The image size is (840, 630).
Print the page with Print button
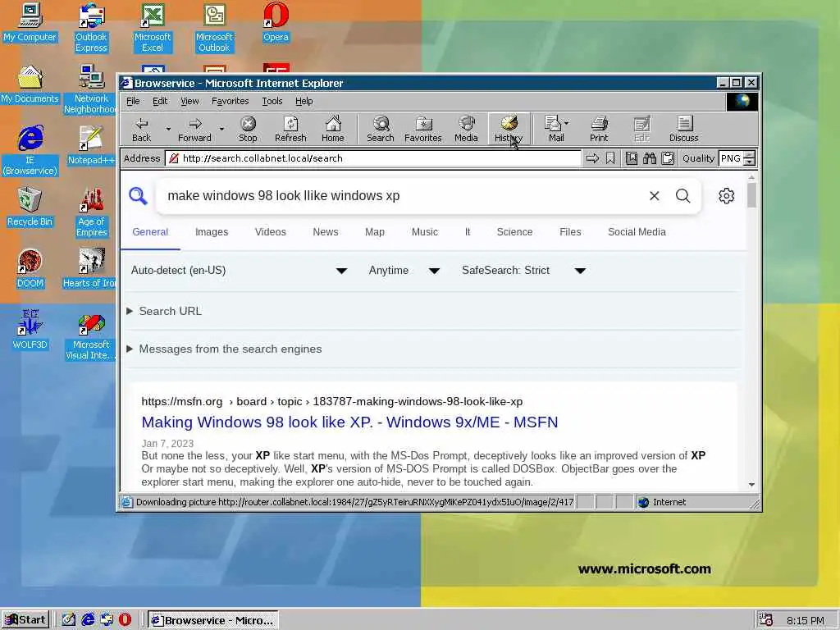click(x=599, y=129)
